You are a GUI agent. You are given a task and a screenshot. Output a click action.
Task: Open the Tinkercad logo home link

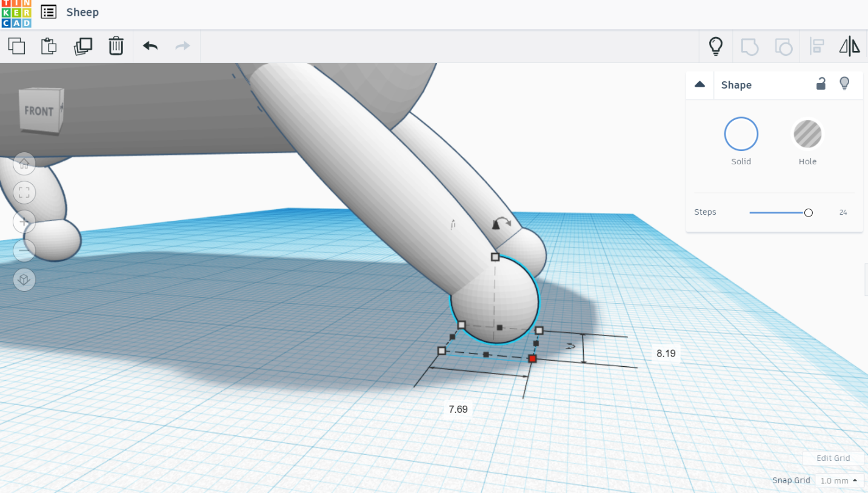[16, 13]
